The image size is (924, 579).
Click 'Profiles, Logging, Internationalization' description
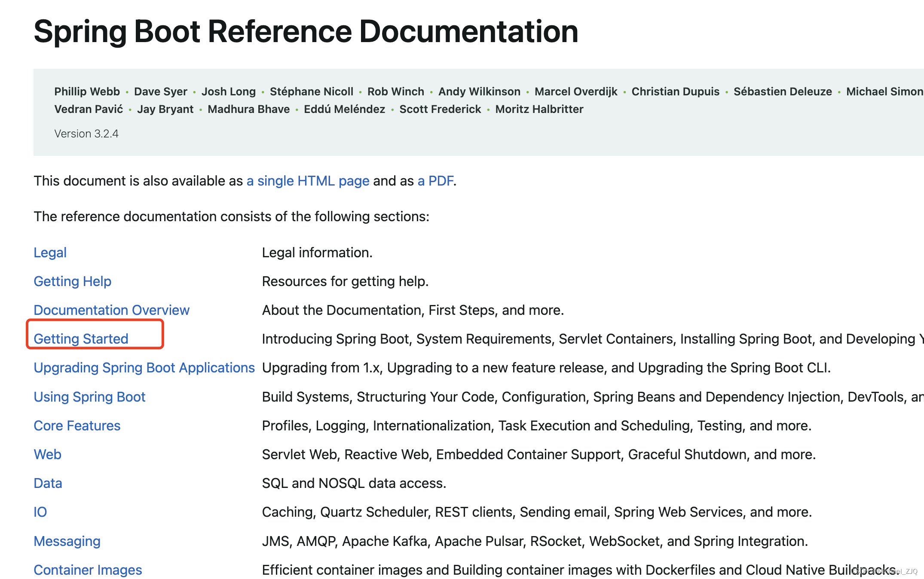tap(537, 426)
